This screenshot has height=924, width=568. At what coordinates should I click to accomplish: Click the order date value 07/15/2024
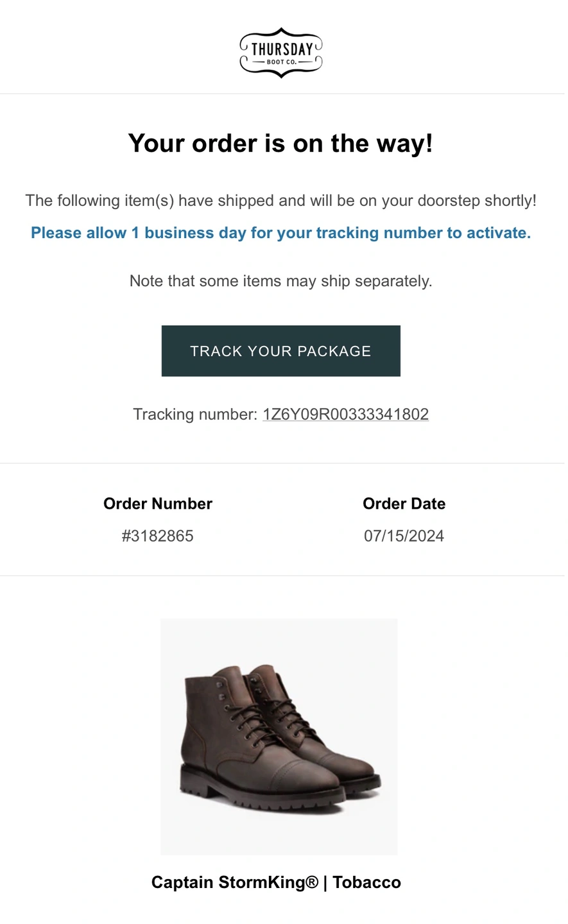point(404,536)
